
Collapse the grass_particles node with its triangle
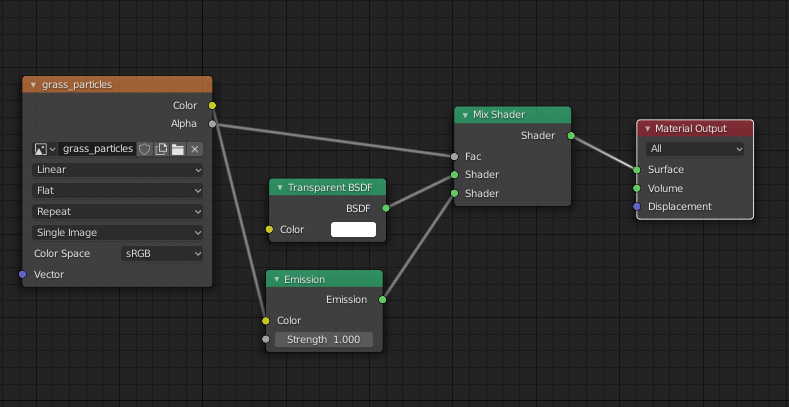point(33,85)
